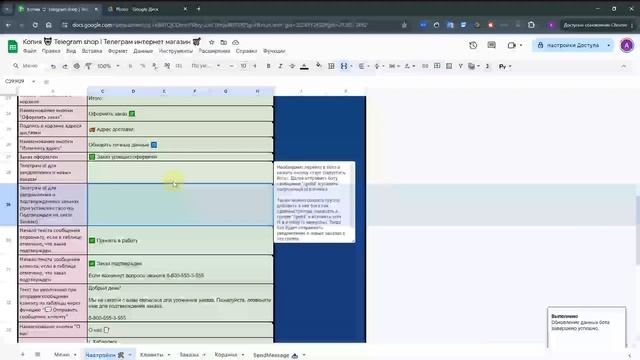The height and width of the screenshot is (360, 640).
Task: Open the Данные menu
Action: (x=143, y=51)
